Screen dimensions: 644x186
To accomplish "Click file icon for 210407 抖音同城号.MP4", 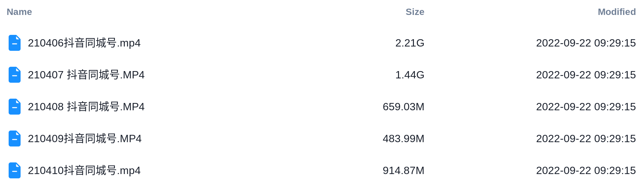I will (15, 75).
